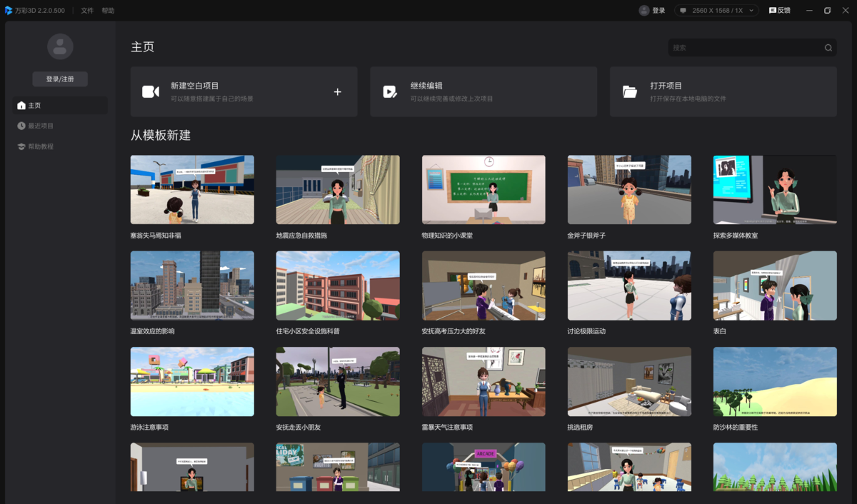This screenshot has height=504, width=857.
Task: Open the 文件 menu
Action: coord(87,10)
